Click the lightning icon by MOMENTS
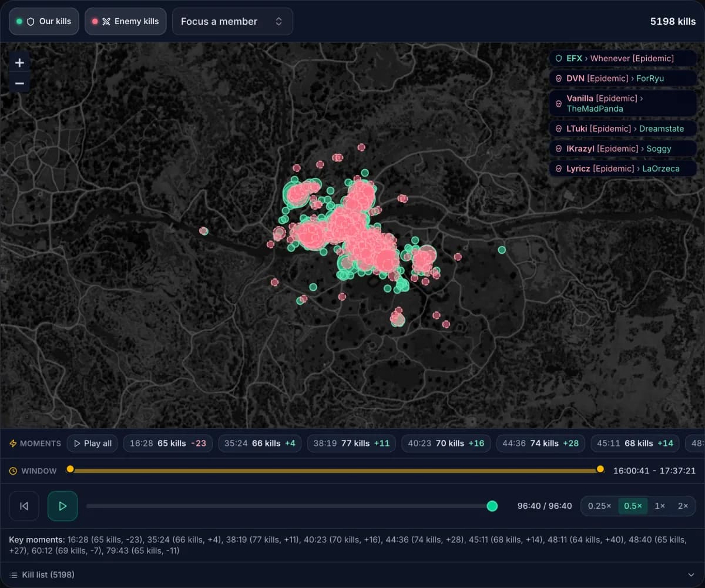This screenshot has width=705, height=588. point(13,443)
